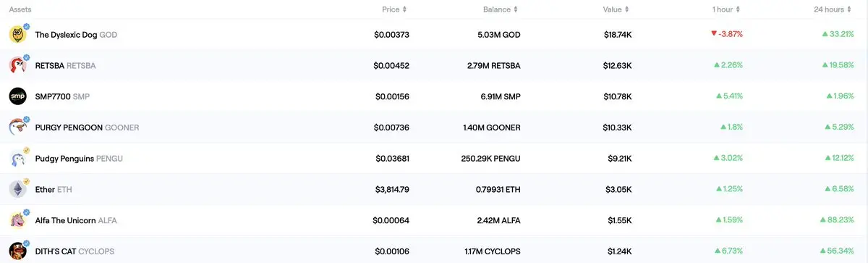The height and width of the screenshot is (263, 868).
Task: Click Alfa The Unicorn token icon
Action: [x=18, y=220]
